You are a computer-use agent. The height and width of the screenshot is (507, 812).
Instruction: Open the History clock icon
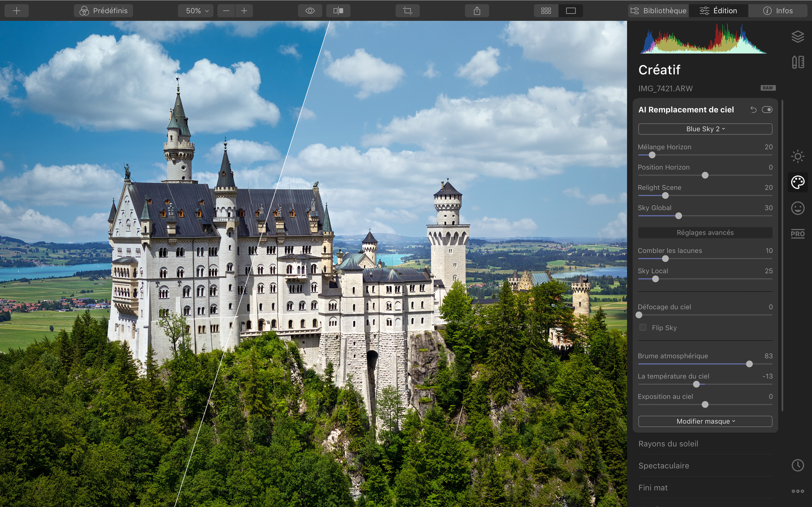point(798,465)
